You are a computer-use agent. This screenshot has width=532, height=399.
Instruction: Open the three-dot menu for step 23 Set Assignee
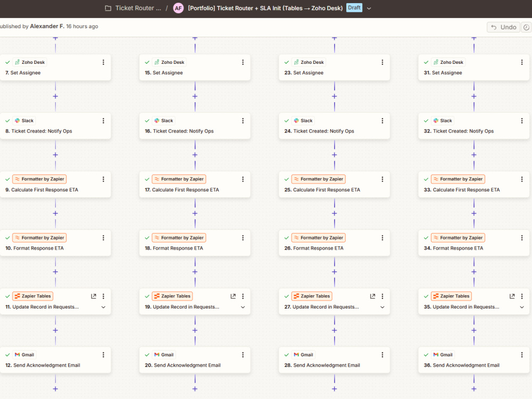[383, 62]
